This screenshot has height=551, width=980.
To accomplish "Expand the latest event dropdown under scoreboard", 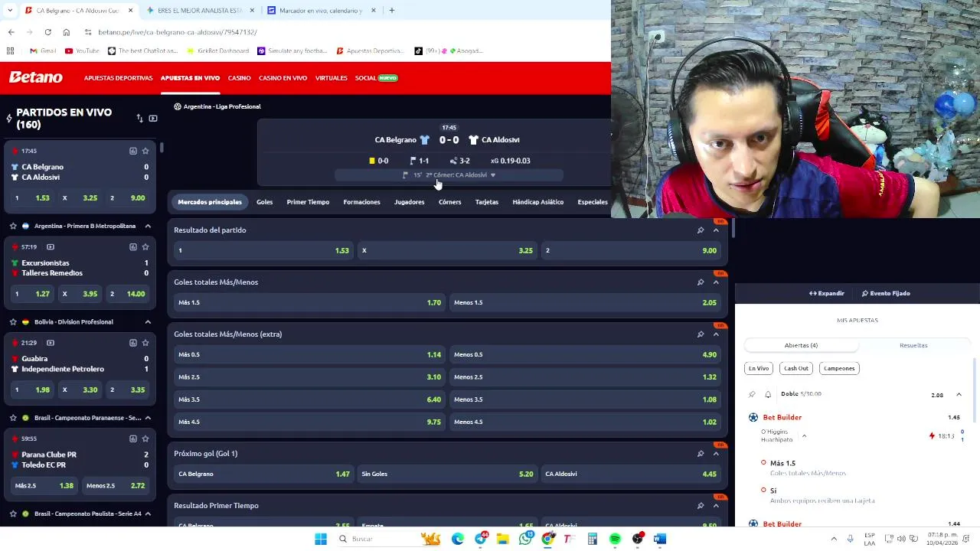I will [x=492, y=175].
